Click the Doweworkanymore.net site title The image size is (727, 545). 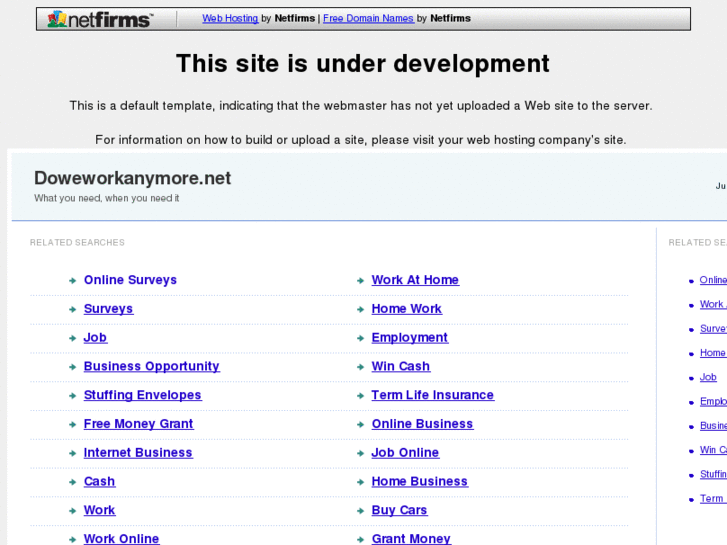133,178
